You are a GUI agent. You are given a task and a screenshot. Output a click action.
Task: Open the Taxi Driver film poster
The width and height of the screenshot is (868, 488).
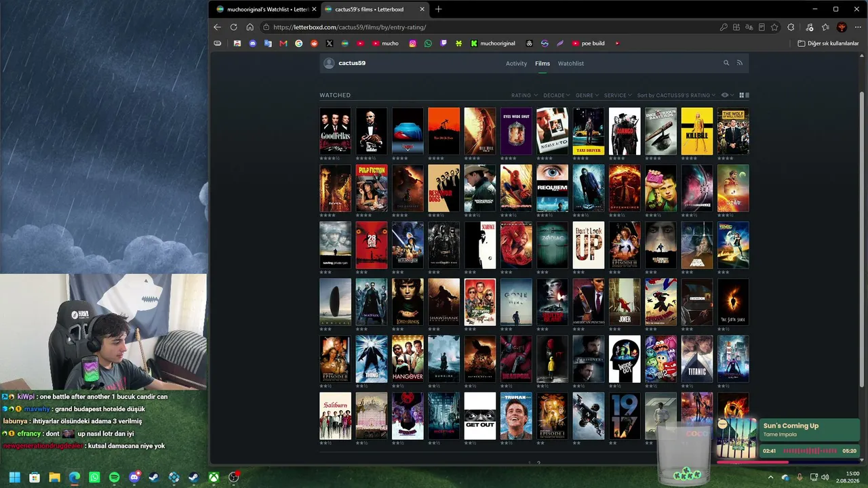point(589,131)
